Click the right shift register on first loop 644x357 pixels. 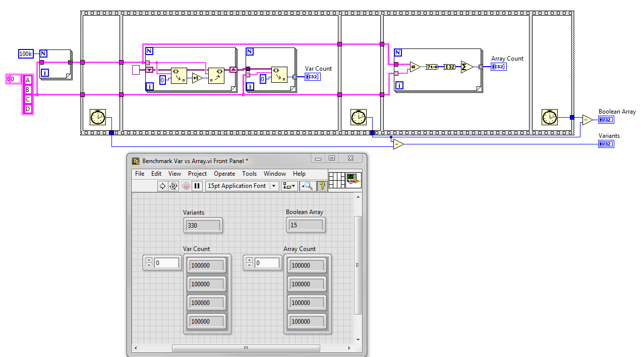pyautogui.click(x=233, y=70)
